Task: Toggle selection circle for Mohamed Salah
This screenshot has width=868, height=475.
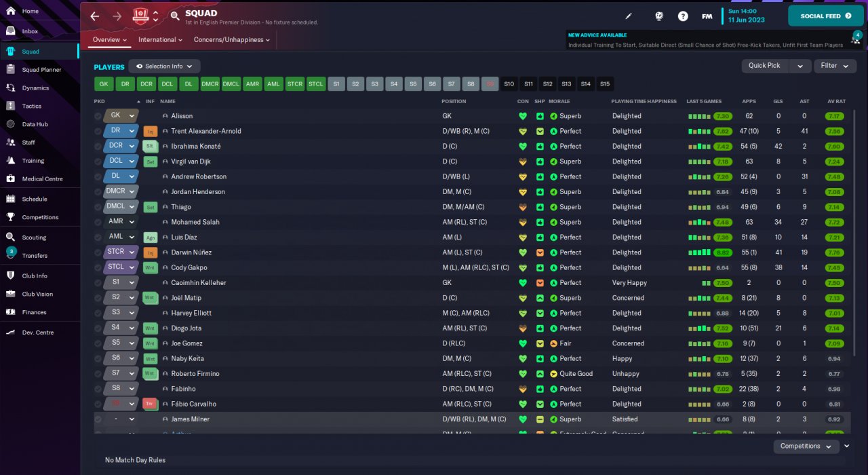Action: click(98, 222)
